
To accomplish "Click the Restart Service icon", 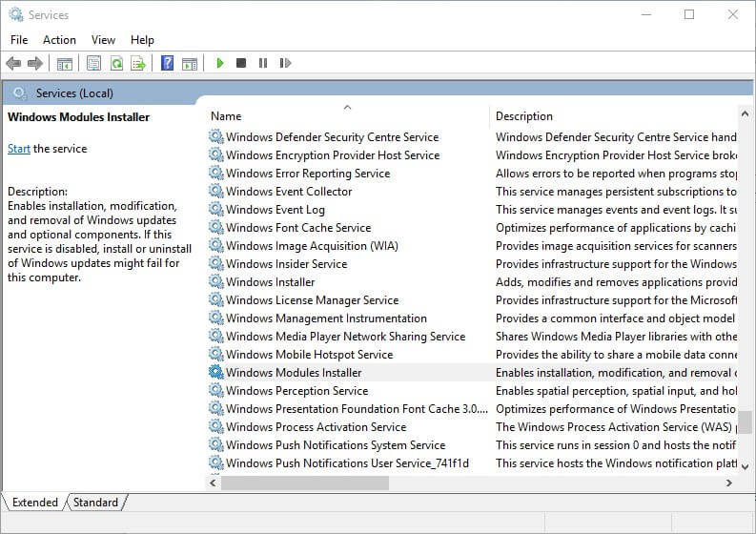I will tap(285, 63).
